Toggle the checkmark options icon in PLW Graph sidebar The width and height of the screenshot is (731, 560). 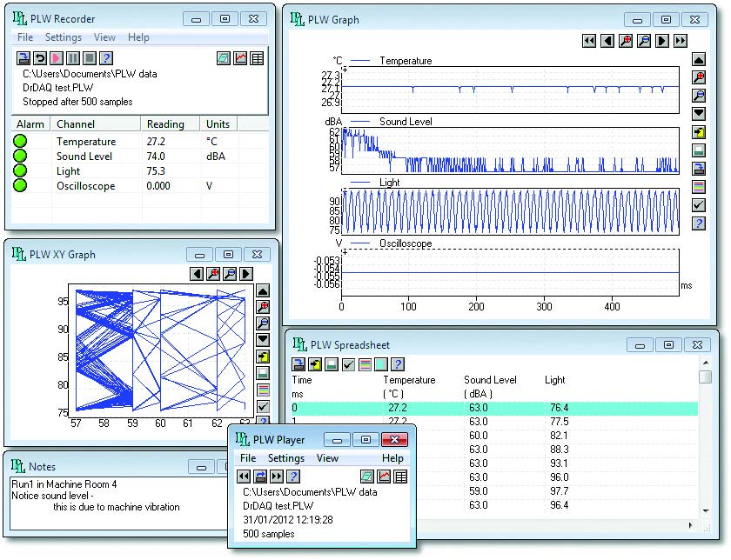point(699,205)
